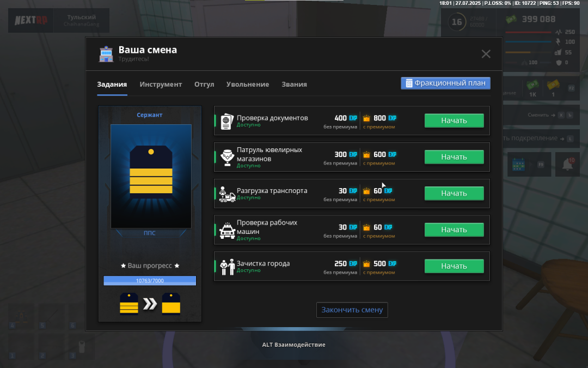588x368 pixels.
Task: Click the money amount 399 088
Action: click(x=538, y=19)
